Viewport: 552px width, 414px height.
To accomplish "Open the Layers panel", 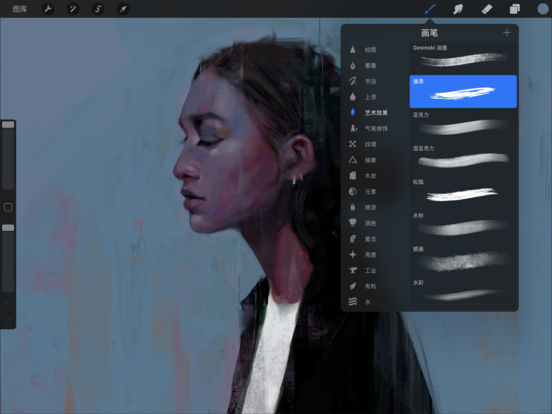I will pos(515,9).
